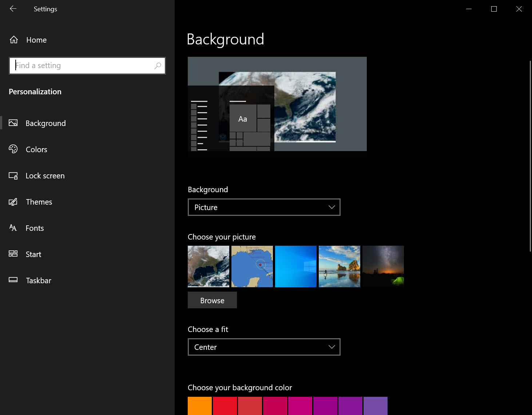Select the Start tiles icon
This screenshot has width=532, height=415.
pyautogui.click(x=13, y=254)
